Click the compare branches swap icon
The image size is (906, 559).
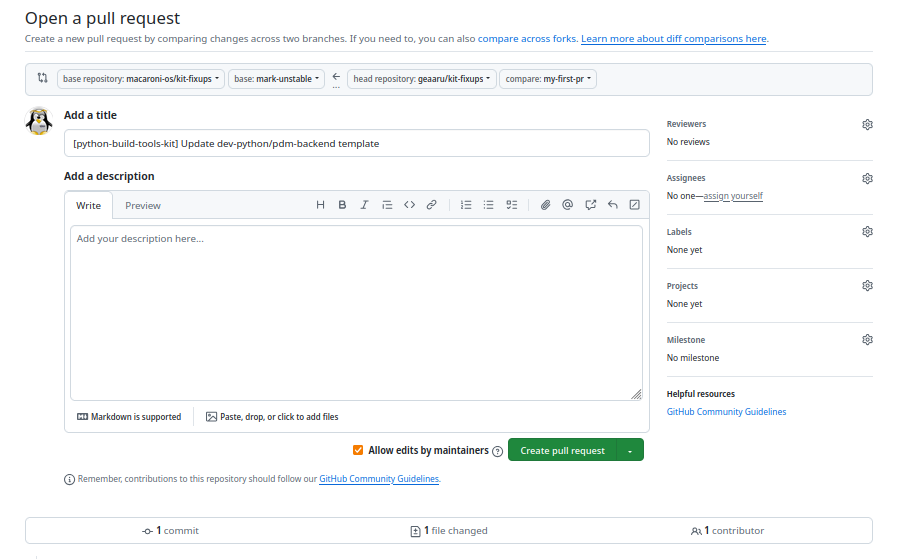pos(42,78)
